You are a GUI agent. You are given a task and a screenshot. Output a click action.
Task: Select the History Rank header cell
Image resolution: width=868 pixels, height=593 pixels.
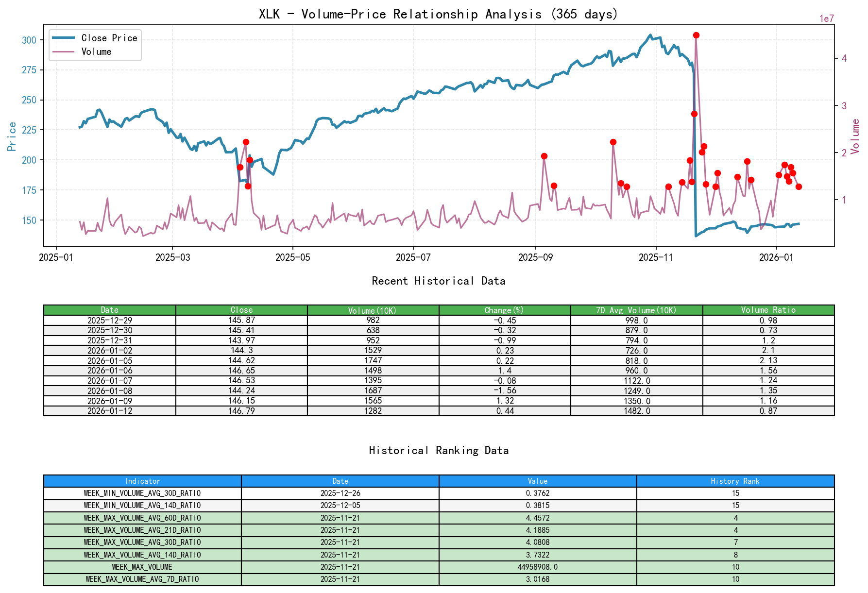[x=735, y=481]
